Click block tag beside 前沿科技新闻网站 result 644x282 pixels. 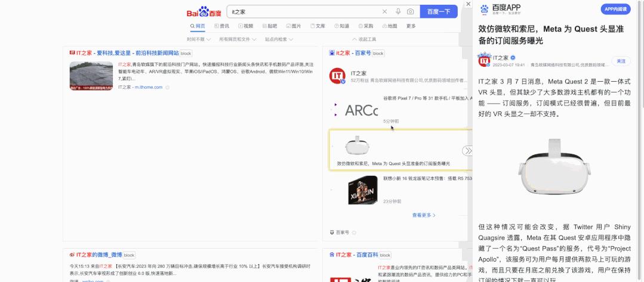pos(186,54)
